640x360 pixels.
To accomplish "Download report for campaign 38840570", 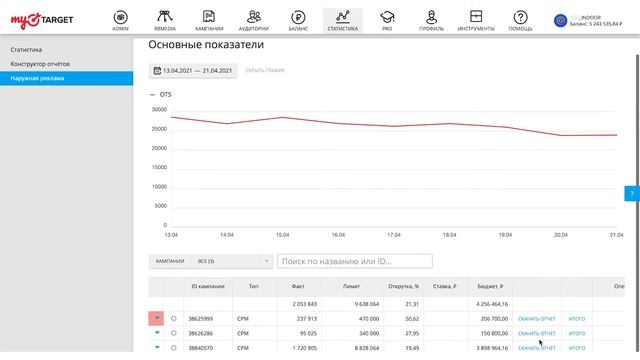I will click(537, 348).
